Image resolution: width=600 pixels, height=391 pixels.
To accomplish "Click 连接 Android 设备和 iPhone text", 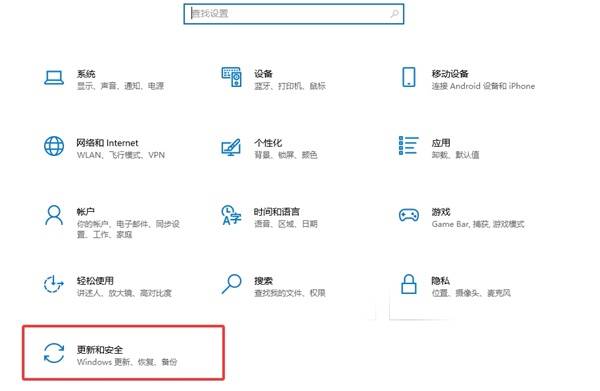I will [x=483, y=86].
